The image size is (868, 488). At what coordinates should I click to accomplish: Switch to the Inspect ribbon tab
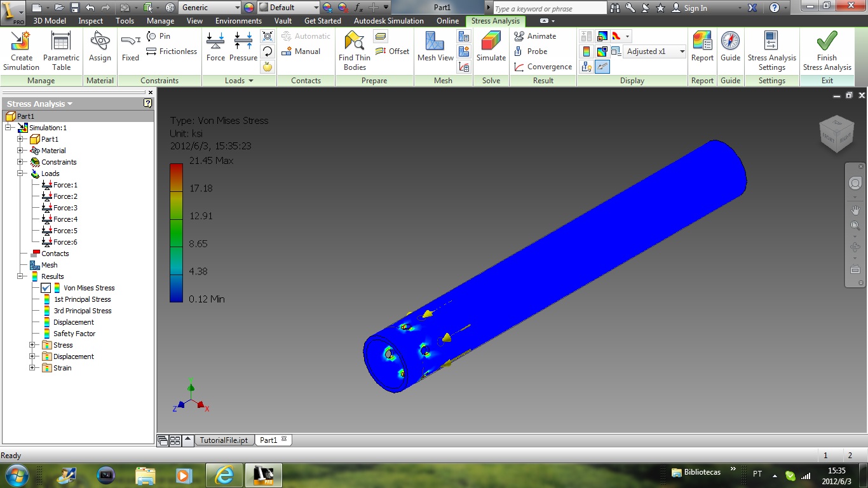[90, 21]
